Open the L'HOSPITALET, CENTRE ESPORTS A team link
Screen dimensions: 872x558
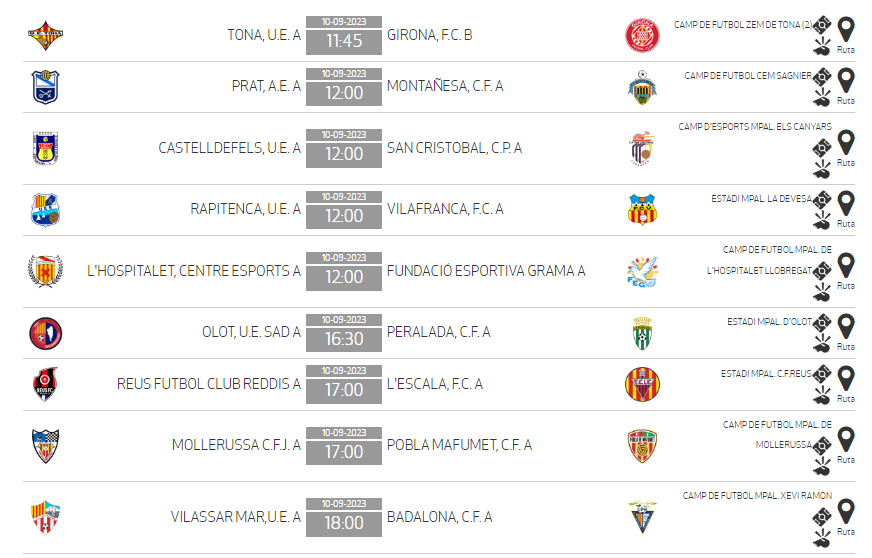click(194, 270)
